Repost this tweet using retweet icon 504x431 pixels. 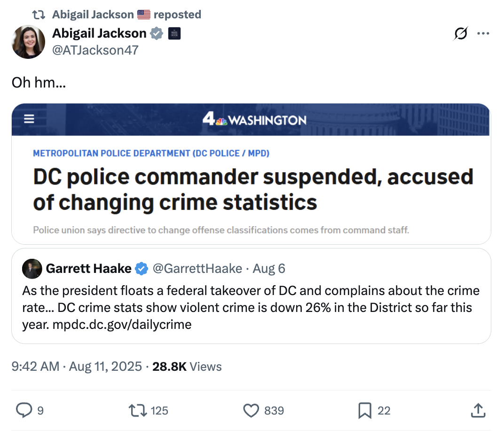[138, 411]
